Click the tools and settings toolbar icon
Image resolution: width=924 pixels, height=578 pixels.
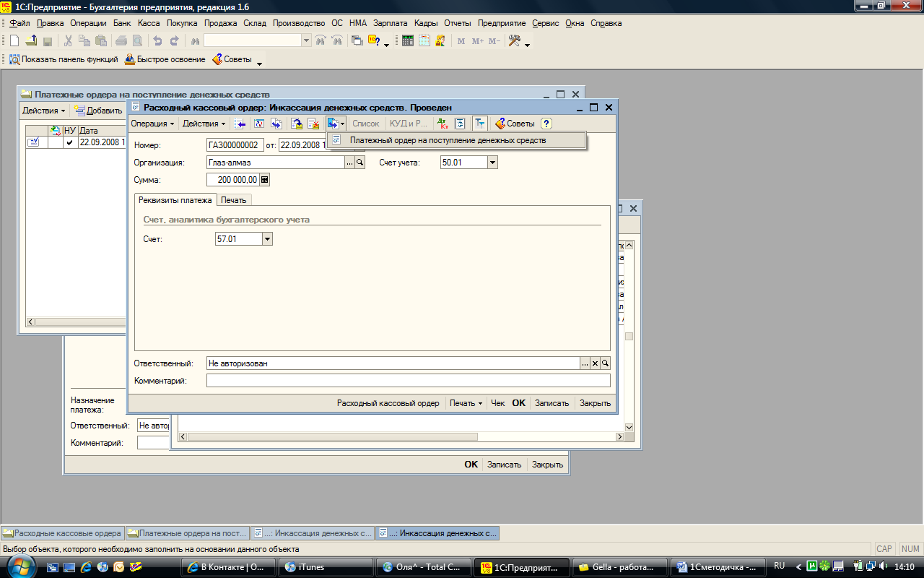[515, 41]
